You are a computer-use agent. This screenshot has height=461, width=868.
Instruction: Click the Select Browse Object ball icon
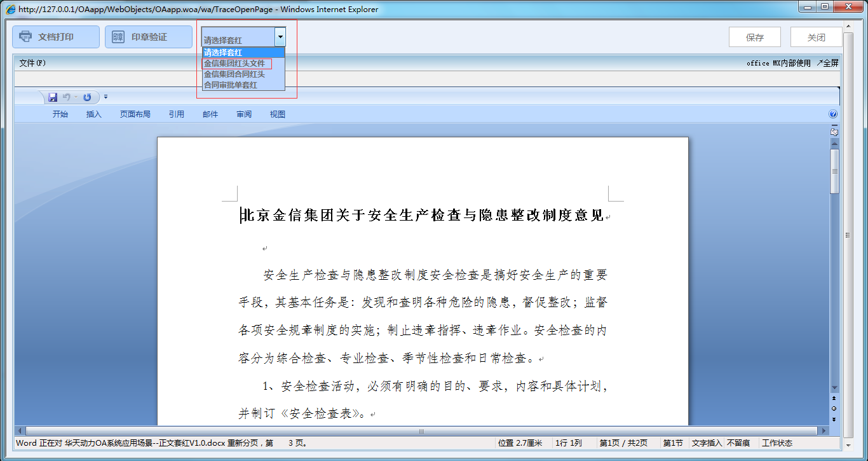pyautogui.click(x=834, y=408)
